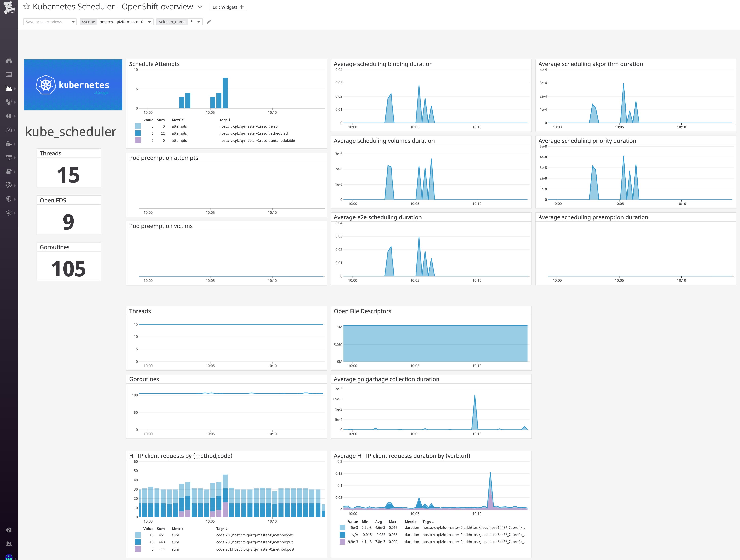Select the Dashboards graph icon in sidebar
This screenshot has height=560, width=740.
(x=9, y=88)
